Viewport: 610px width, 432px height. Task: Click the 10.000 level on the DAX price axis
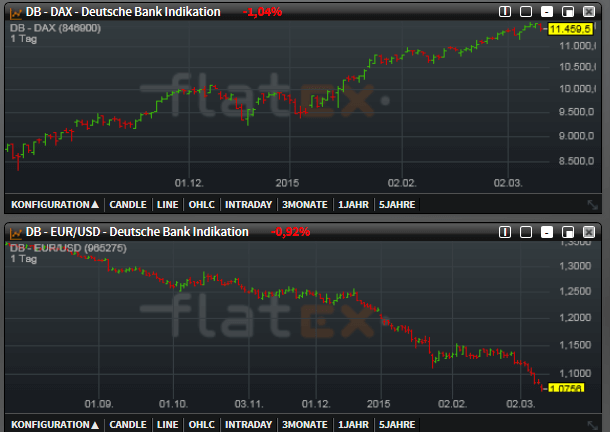pos(577,89)
